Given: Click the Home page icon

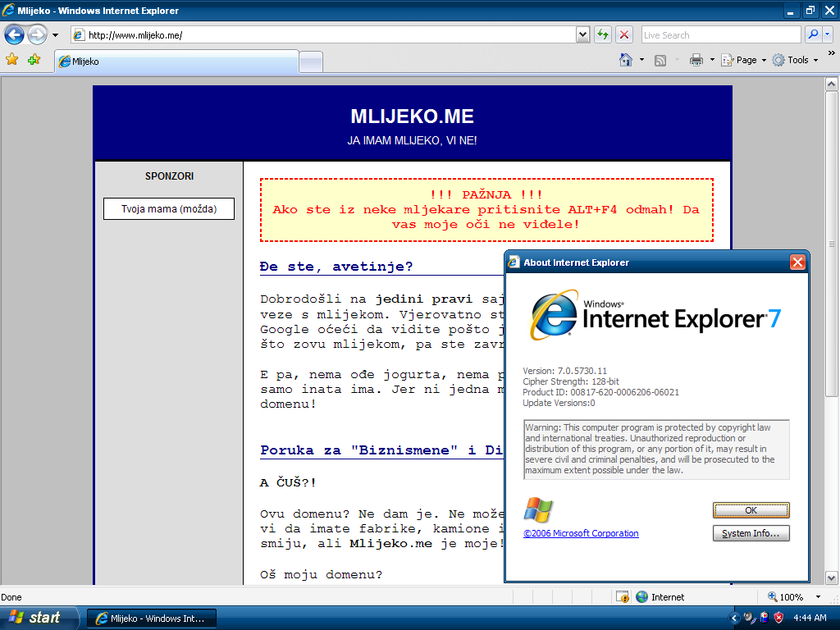Looking at the screenshot, I should pos(626,60).
